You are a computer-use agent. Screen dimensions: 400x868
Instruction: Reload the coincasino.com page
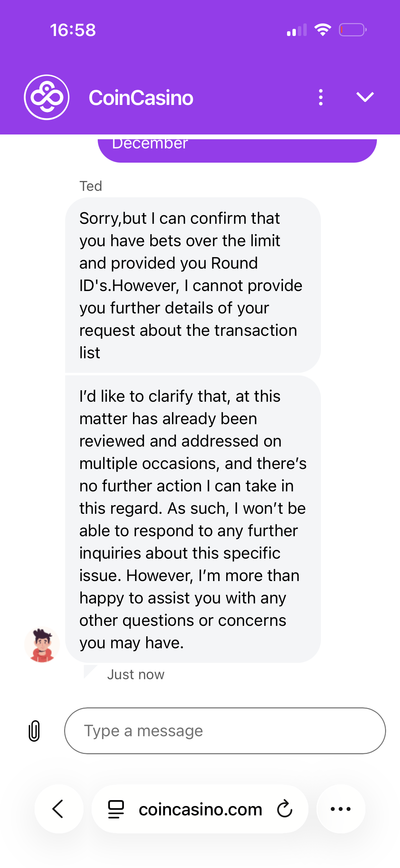click(x=284, y=809)
